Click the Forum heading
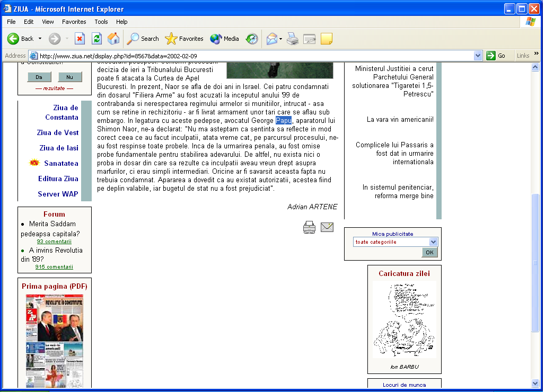The image size is (545, 392). click(54, 214)
